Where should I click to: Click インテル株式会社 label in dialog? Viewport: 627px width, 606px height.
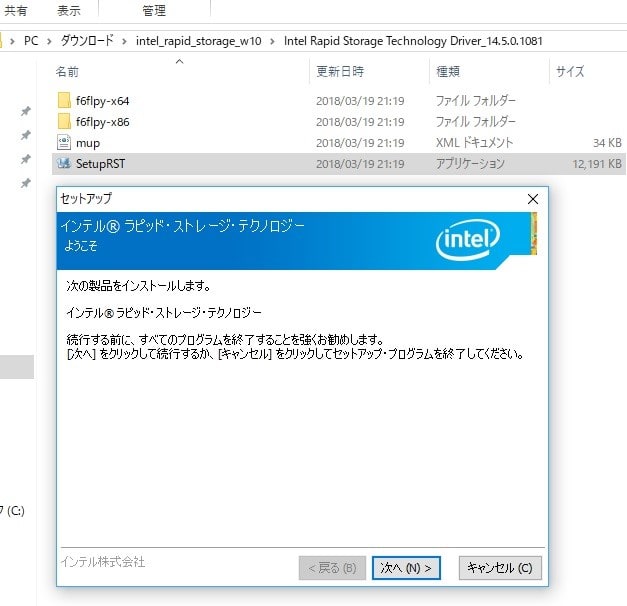103,562
